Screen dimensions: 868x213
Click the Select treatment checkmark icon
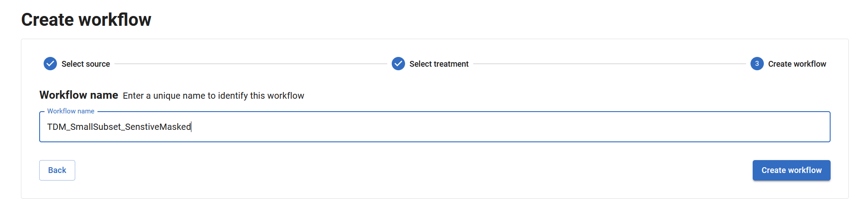(398, 64)
